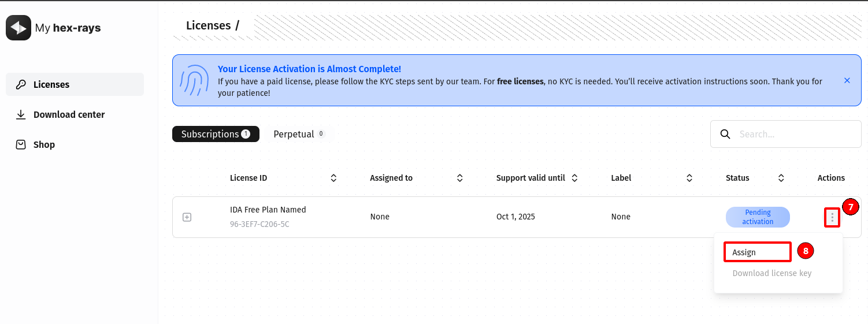The width and height of the screenshot is (868, 324).
Task: Select the Subscriptions tab
Action: 215,134
